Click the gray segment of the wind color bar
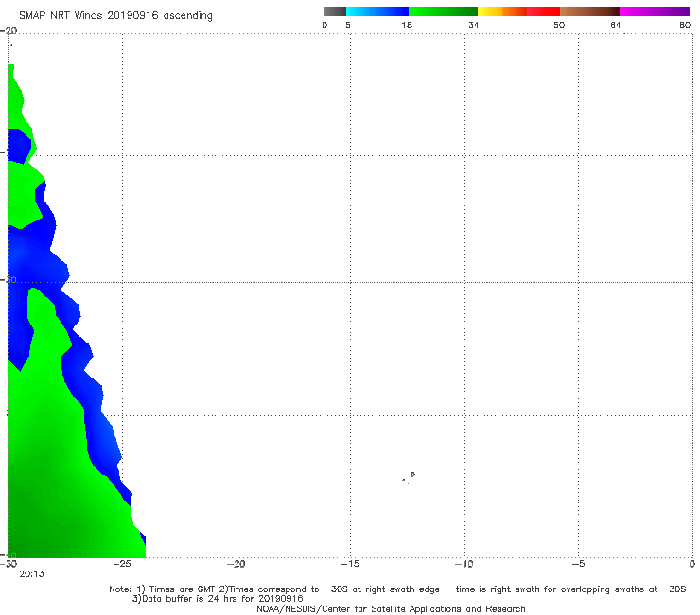 [335, 11]
